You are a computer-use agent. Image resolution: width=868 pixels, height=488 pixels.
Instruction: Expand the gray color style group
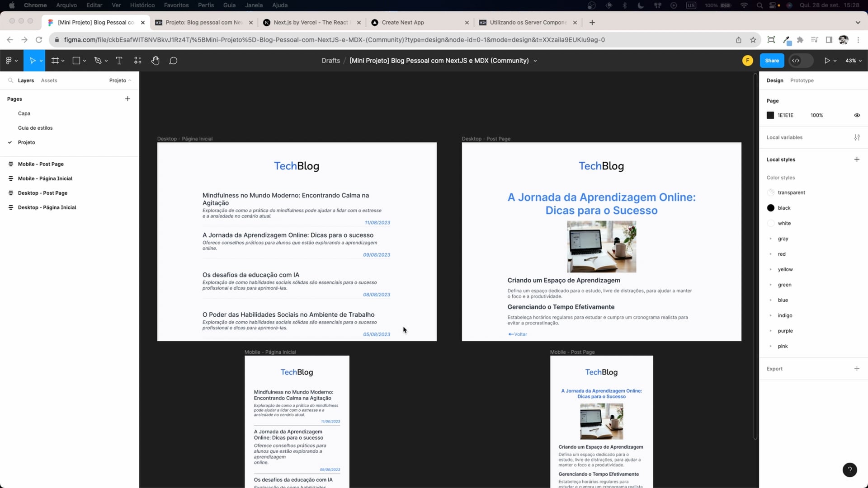click(771, 239)
